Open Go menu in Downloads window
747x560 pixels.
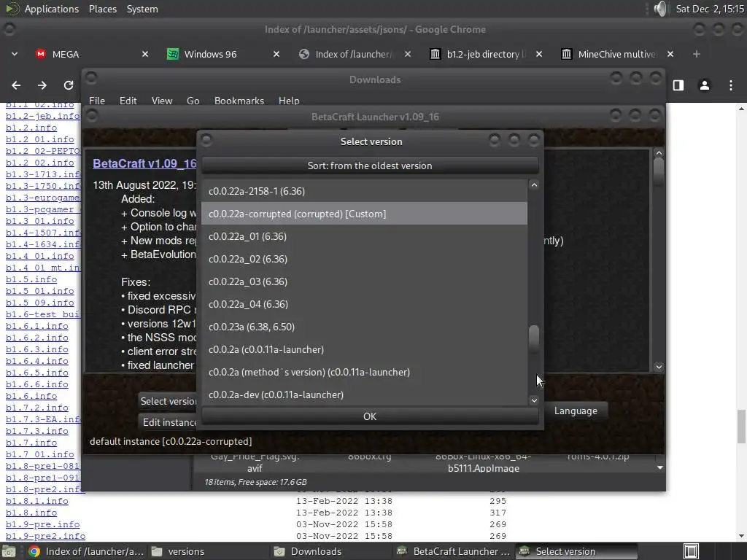193,101
